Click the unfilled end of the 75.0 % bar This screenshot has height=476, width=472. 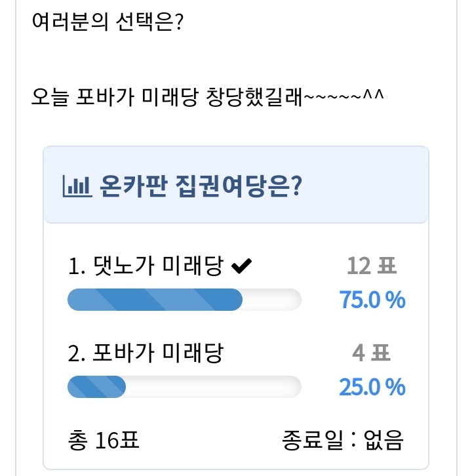click(x=272, y=300)
